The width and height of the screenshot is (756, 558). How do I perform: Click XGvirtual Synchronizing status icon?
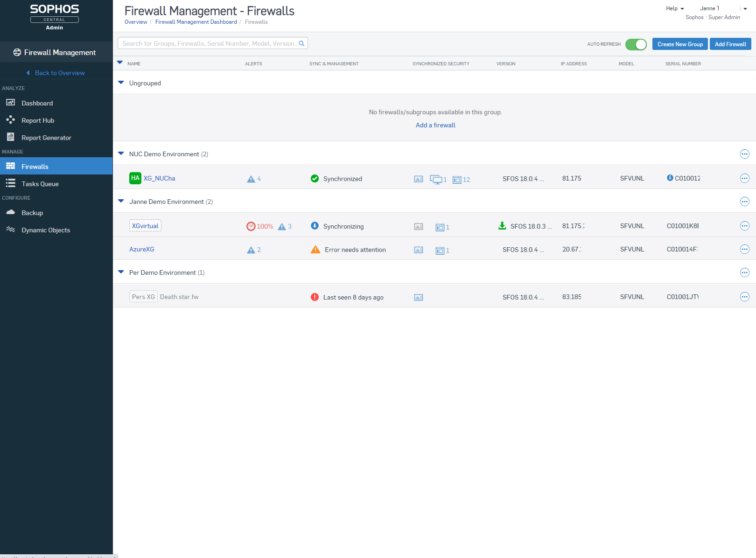click(315, 226)
